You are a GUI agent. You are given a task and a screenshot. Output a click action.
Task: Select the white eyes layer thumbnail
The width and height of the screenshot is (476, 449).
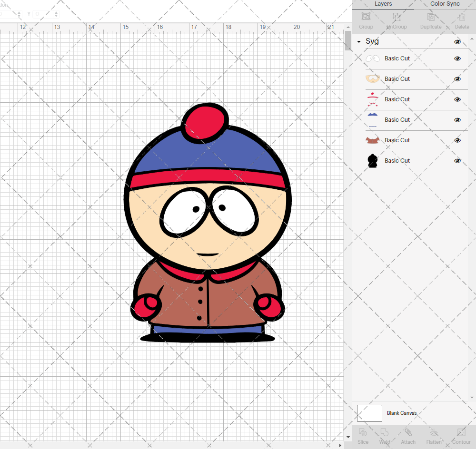click(373, 59)
